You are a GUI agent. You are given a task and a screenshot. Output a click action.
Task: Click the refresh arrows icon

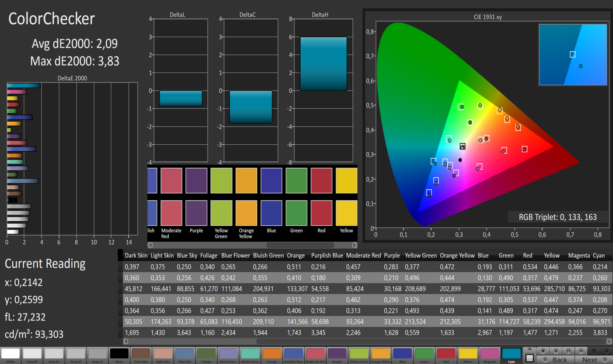(x=594, y=351)
